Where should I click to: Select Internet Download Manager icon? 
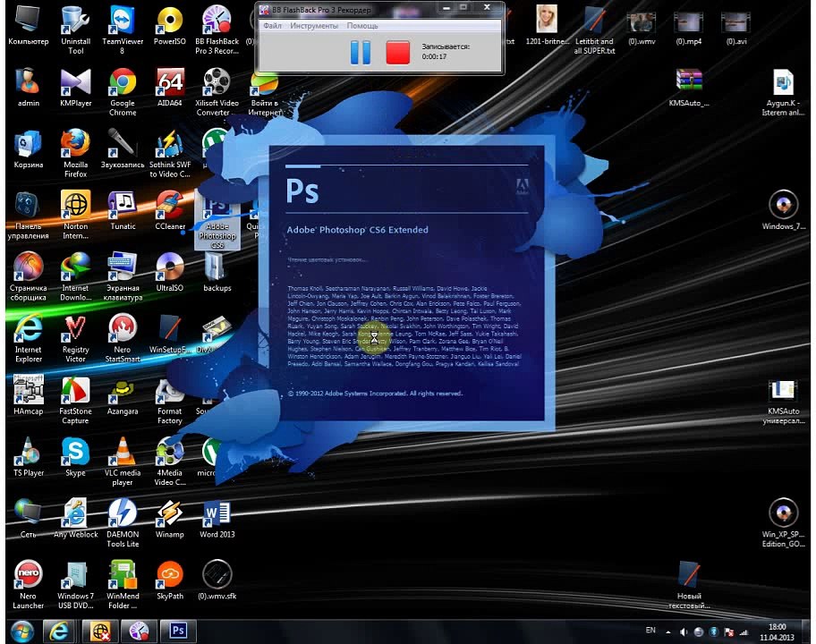click(75, 276)
